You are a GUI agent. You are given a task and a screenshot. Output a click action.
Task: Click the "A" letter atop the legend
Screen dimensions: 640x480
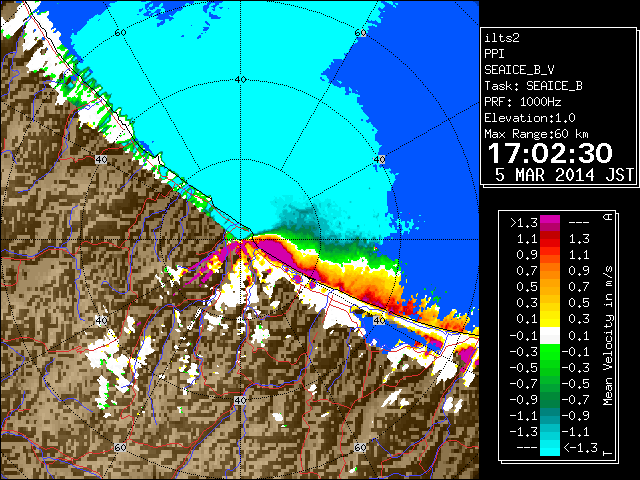click(x=608, y=217)
